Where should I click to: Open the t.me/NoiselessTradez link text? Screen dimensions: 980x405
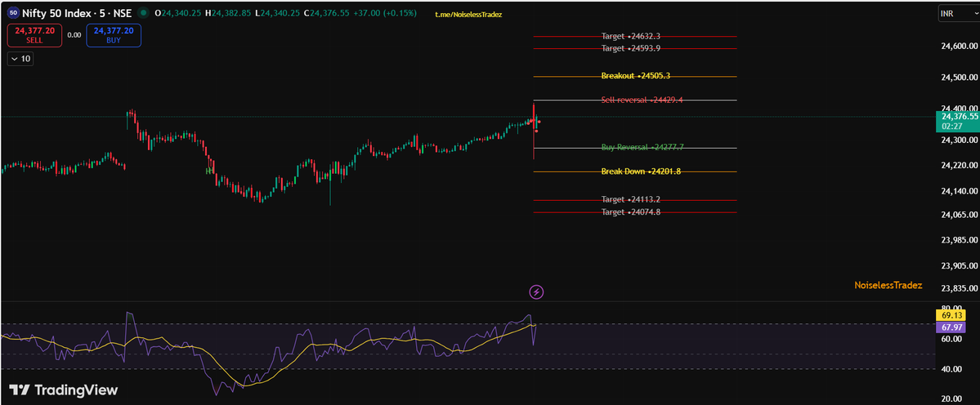pos(469,13)
